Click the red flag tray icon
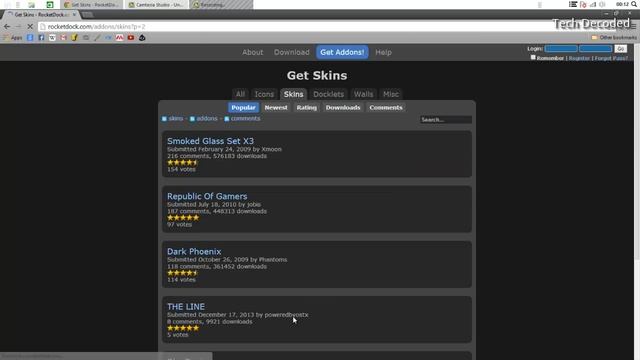The image size is (640, 360). 583,4
